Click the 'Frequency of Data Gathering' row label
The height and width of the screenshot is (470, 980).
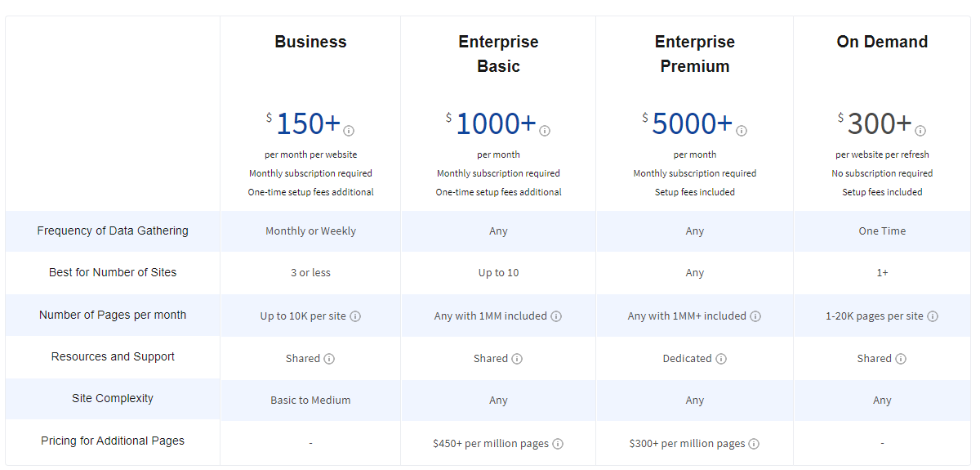pyautogui.click(x=113, y=231)
